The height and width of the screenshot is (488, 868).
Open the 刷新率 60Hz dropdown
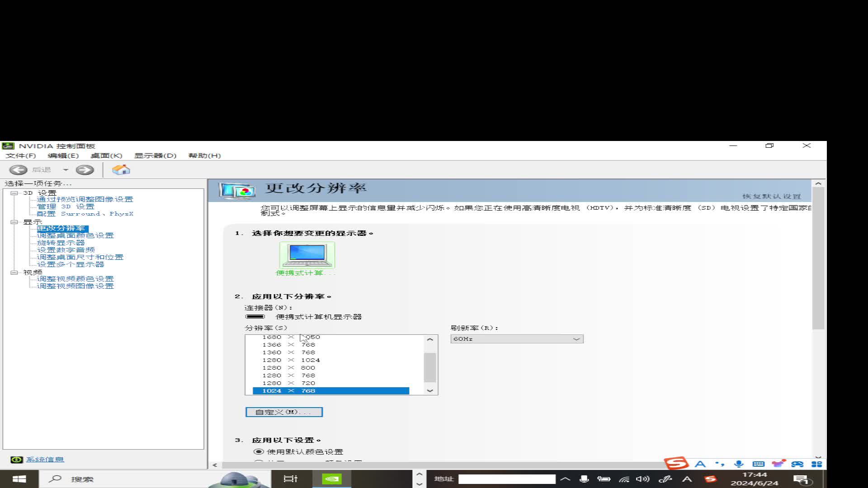tap(517, 339)
